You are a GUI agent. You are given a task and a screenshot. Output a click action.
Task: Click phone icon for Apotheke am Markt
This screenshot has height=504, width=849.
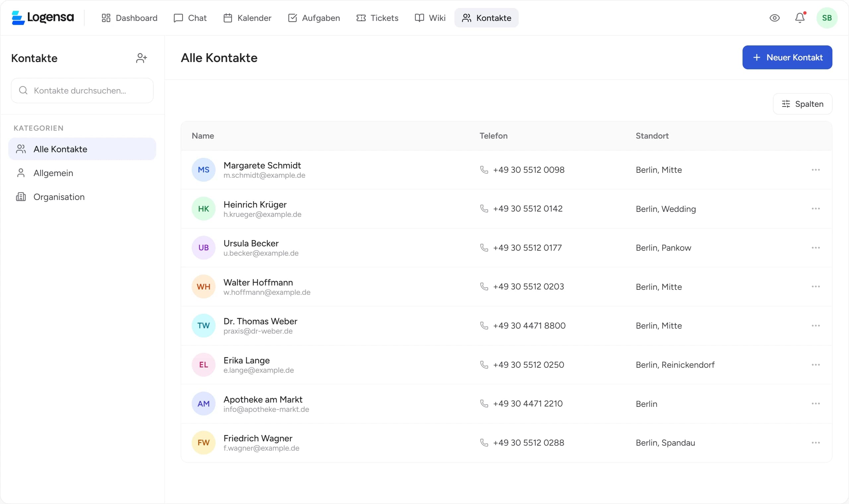pos(484,404)
